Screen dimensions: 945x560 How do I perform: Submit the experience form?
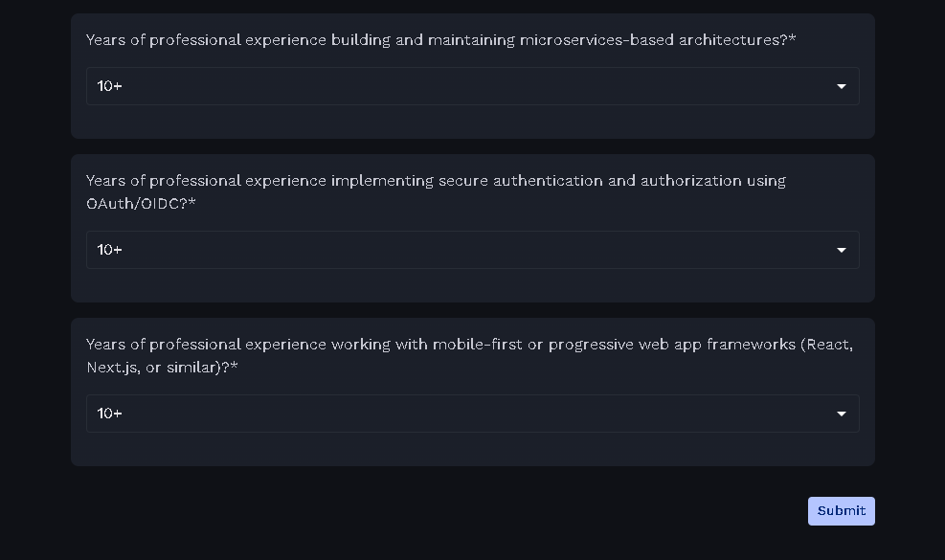pyautogui.click(x=841, y=511)
